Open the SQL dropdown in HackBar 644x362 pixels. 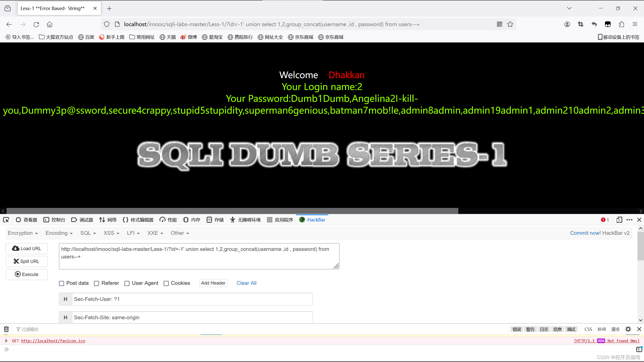pyautogui.click(x=88, y=233)
